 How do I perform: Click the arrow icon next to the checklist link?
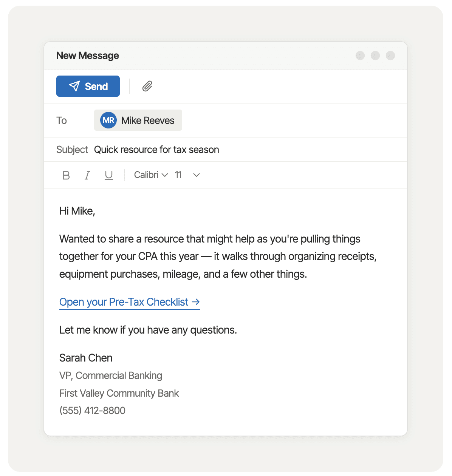click(195, 302)
